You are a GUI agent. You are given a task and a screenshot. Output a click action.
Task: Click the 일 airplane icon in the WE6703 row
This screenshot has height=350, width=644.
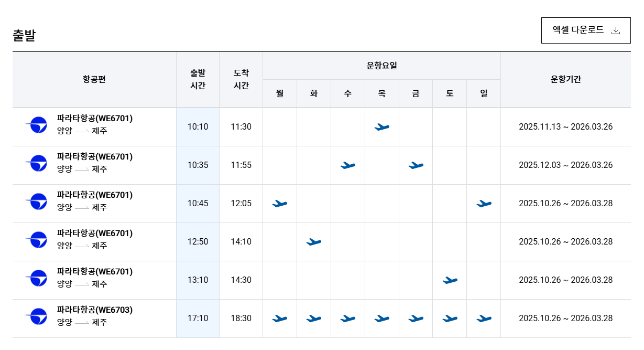483,318
